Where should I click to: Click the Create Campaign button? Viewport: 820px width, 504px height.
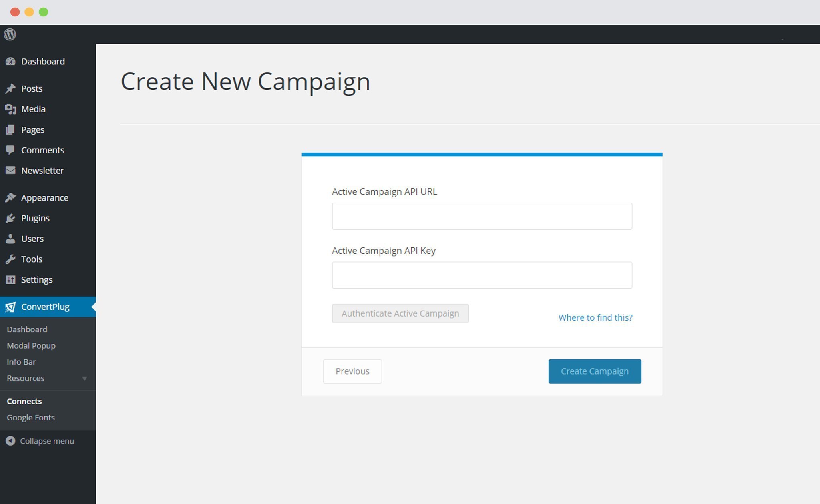pos(595,371)
